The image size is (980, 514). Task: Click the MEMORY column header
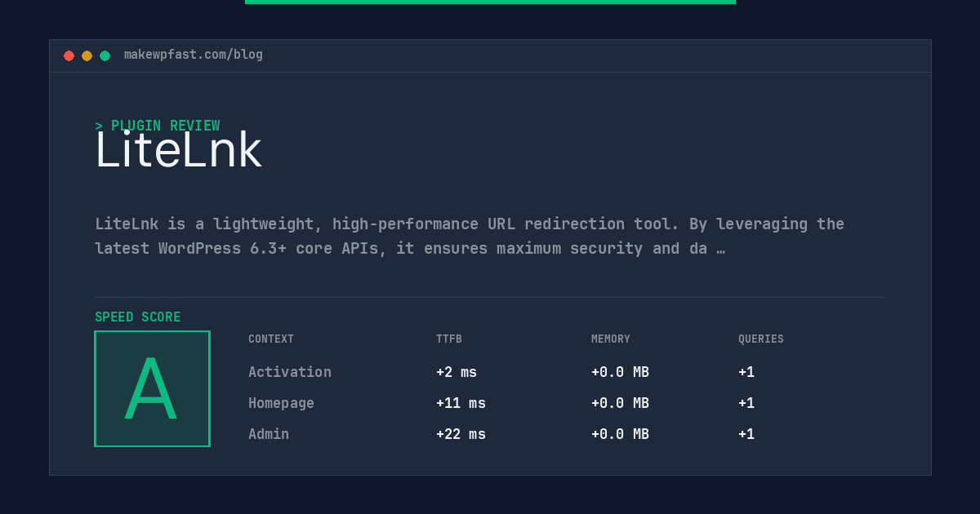tap(611, 339)
